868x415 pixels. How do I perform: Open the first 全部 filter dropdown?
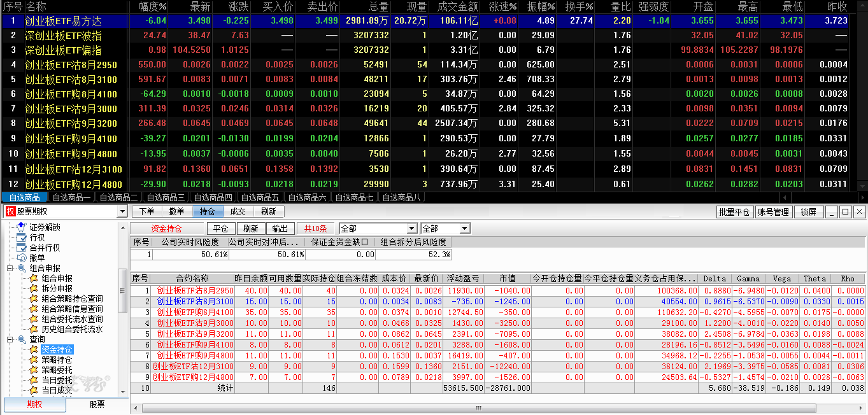tap(413, 229)
